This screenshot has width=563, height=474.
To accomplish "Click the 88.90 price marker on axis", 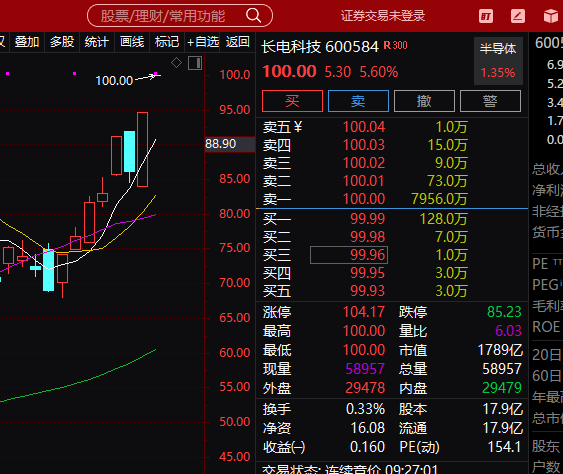I will tap(230, 144).
